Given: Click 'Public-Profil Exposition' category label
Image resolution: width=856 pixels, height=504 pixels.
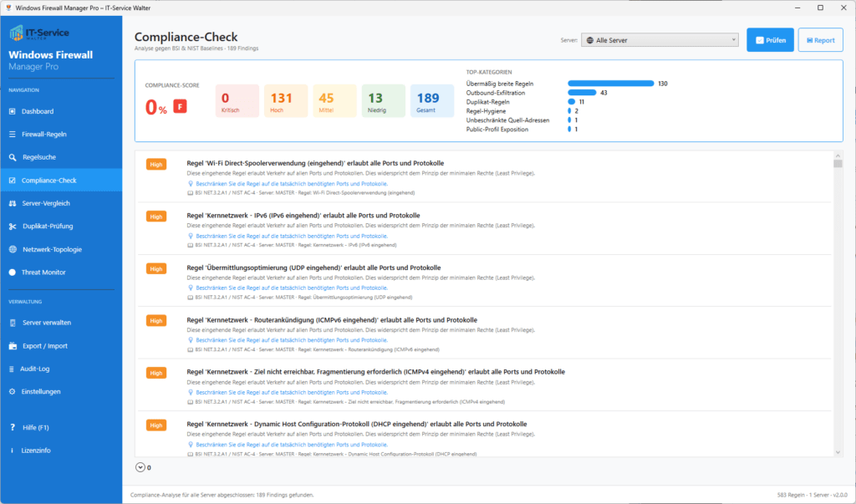Looking at the screenshot, I should tap(497, 130).
